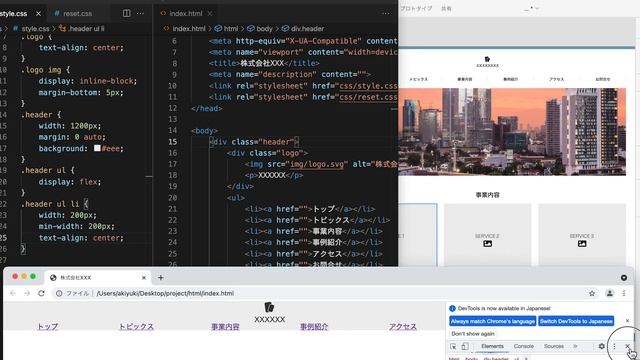
Task: Switch to the DevTools Elements tab
Action: click(492, 346)
